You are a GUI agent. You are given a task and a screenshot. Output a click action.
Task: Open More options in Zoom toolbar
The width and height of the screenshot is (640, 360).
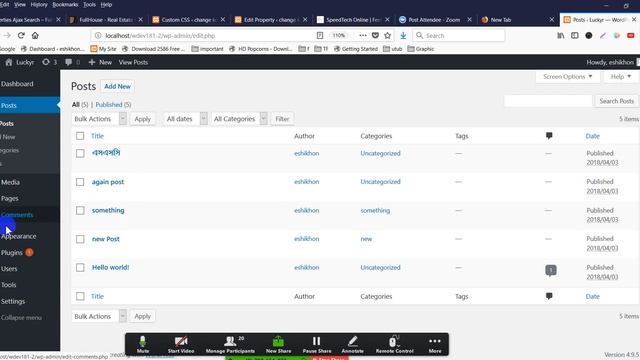tap(435, 344)
